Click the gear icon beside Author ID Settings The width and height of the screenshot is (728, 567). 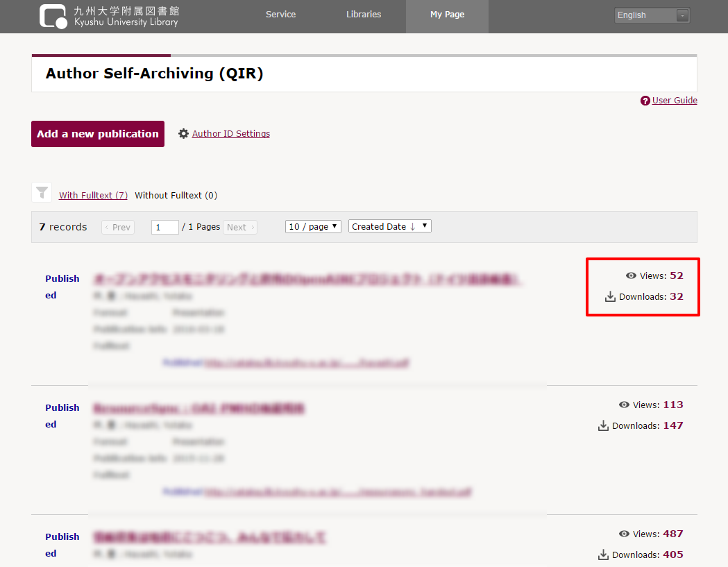coord(183,134)
